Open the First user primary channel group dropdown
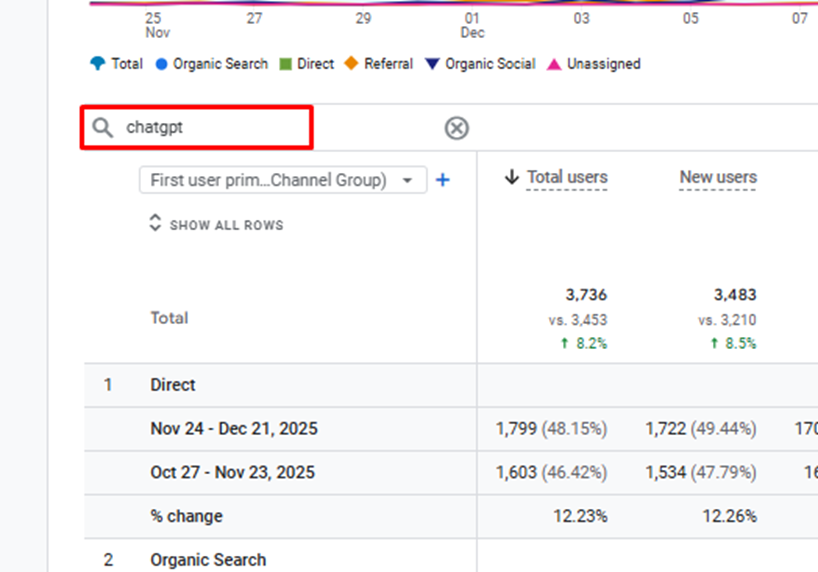Image resolution: width=818 pixels, height=572 pixels. click(x=281, y=180)
